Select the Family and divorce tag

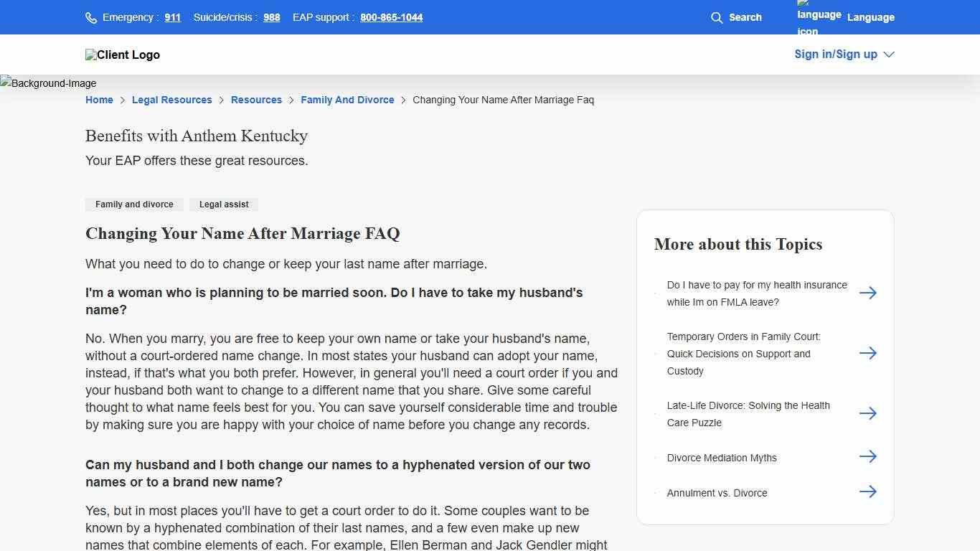click(x=134, y=204)
